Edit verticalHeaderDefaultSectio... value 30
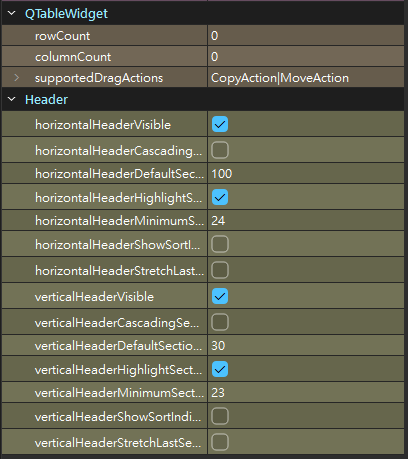The image size is (408, 459). coord(306,346)
